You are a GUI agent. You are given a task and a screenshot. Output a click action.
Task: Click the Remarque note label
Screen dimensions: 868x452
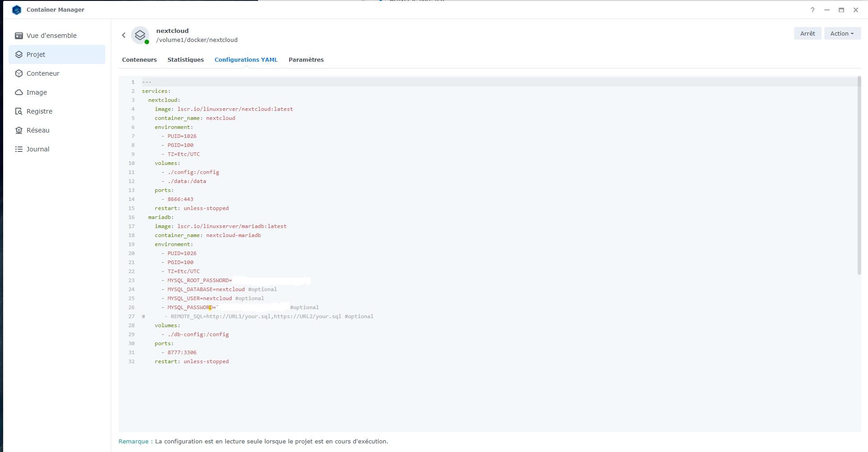pos(136,441)
